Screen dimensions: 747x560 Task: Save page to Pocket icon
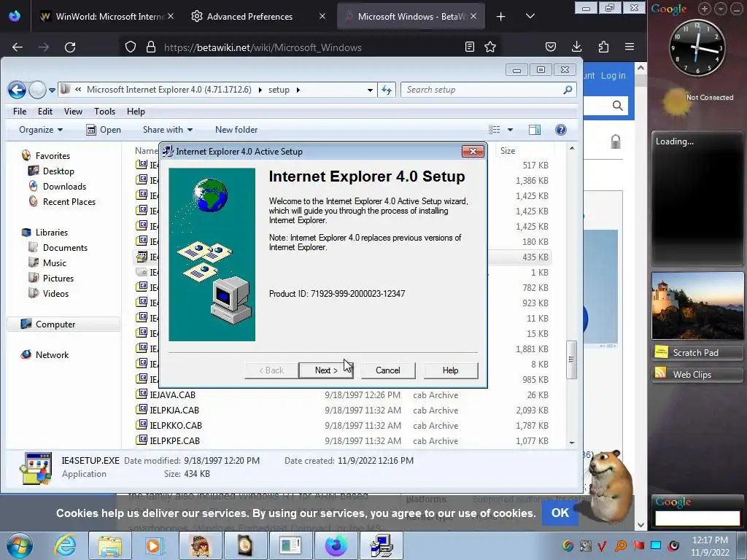point(551,47)
